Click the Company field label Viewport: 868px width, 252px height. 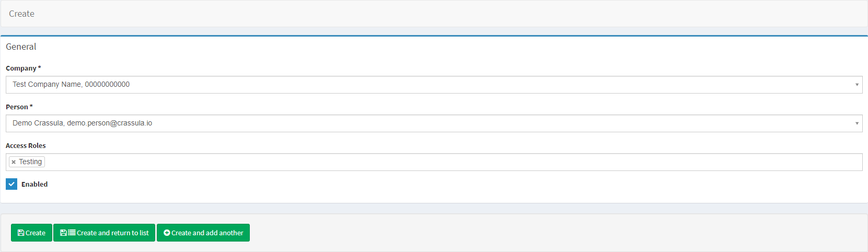[x=21, y=68]
